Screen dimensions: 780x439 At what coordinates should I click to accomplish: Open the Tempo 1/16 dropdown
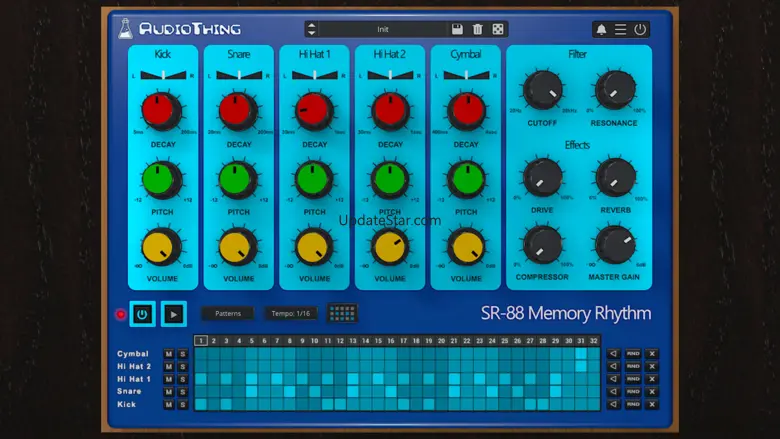(291, 313)
